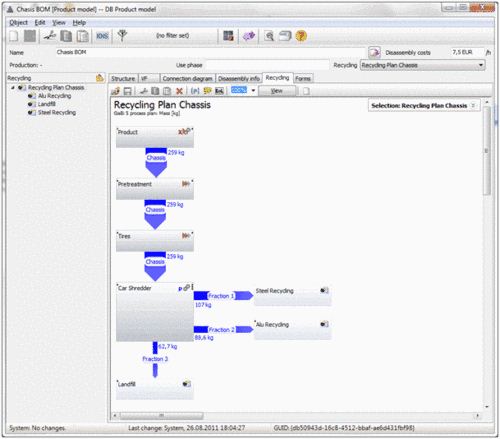The image size is (500, 439).
Task: Switch to the Disassembly info tab
Action: tap(239, 79)
